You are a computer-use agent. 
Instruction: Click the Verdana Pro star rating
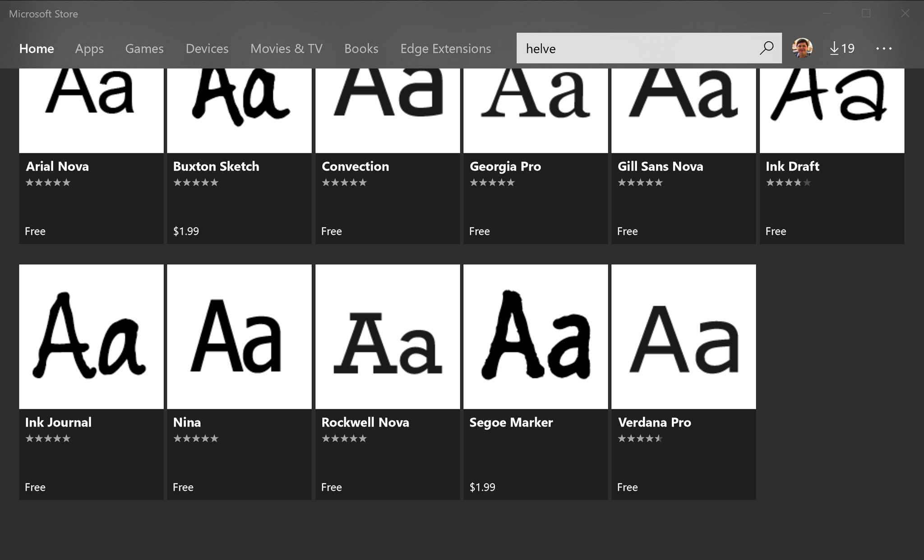[640, 439]
